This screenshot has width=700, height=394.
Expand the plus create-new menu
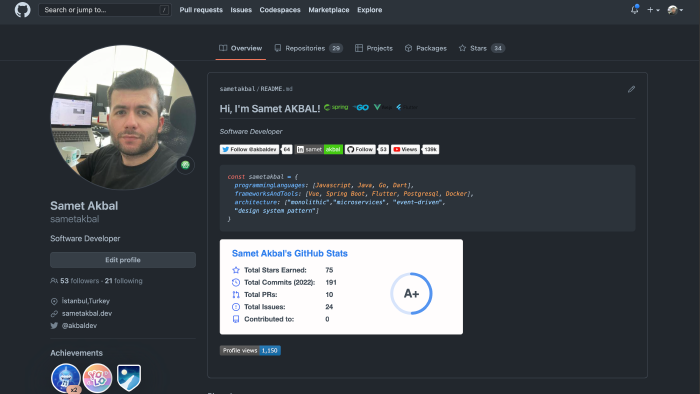tap(653, 10)
